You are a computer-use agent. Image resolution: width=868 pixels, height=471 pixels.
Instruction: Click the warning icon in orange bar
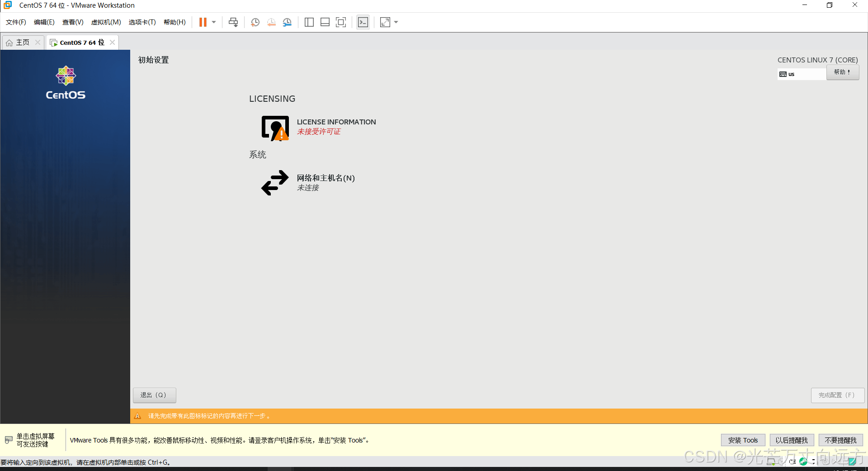pyautogui.click(x=137, y=416)
